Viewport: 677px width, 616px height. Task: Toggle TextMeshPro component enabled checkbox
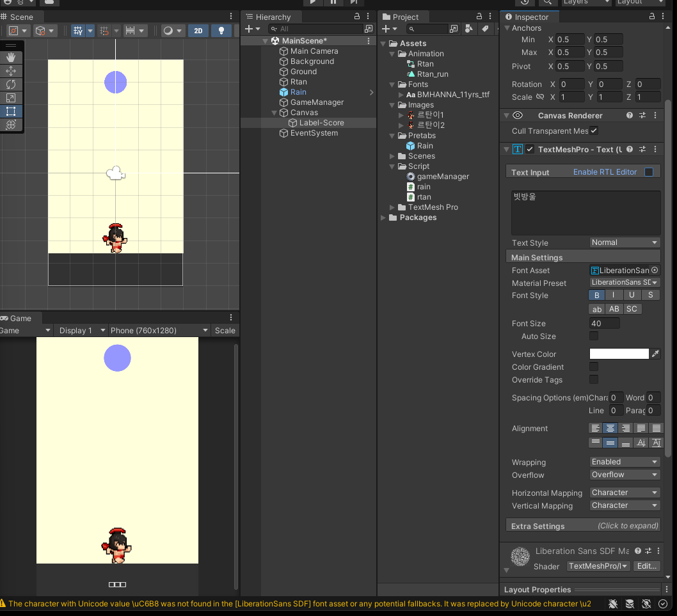click(x=530, y=149)
